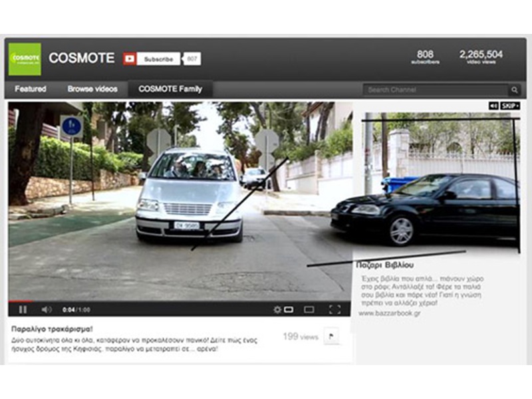Click the red YouTube play icon
The image size is (532, 399).
130,59
